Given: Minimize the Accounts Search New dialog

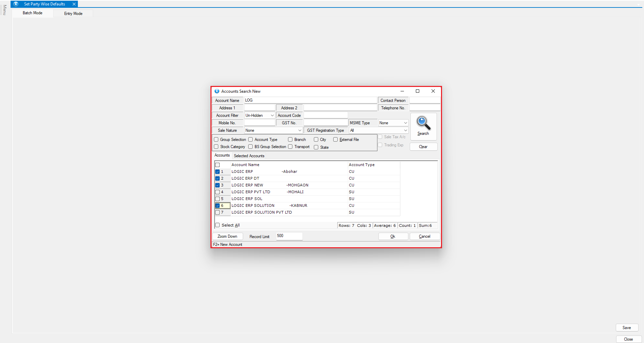Looking at the screenshot, I should tap(402, 91).
